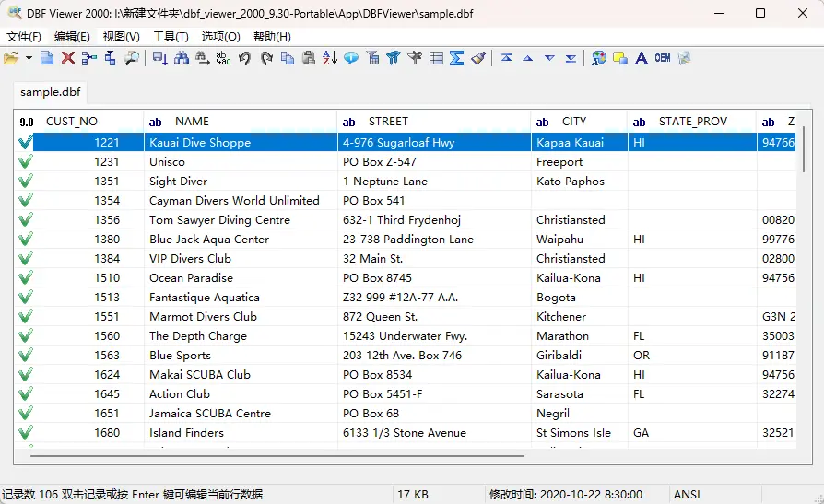824x504 pixels.
Task: Open Find with the binoculars icon
Action: [x=182, y=58]
